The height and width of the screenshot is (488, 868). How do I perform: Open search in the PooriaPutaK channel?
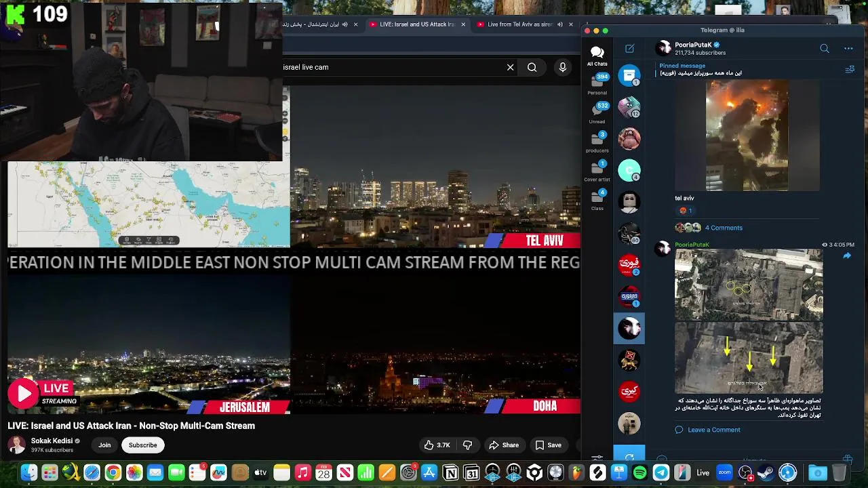(x=825, y=49)
